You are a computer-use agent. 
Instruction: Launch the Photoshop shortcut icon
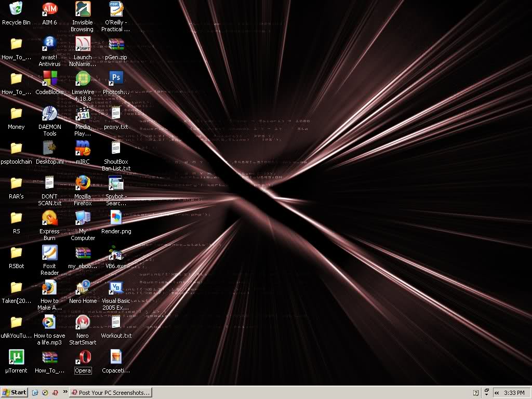click(116, 78)
